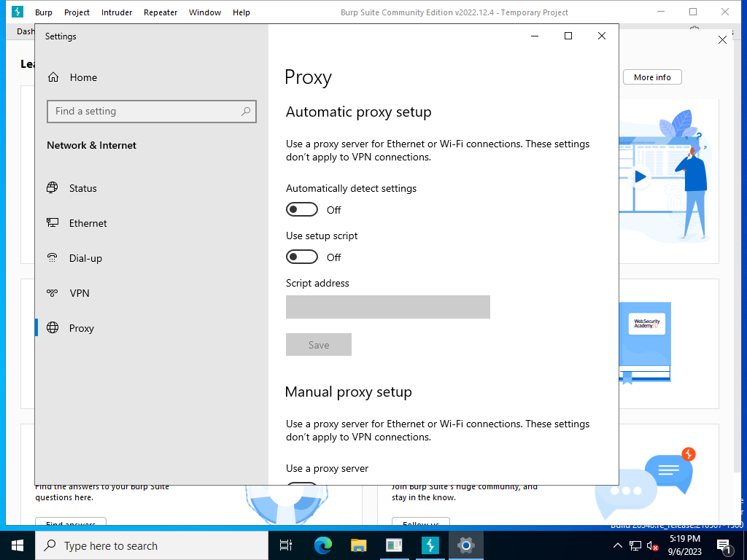Open the Repeater menu
The image size is (747, 560).
point(160,12)
